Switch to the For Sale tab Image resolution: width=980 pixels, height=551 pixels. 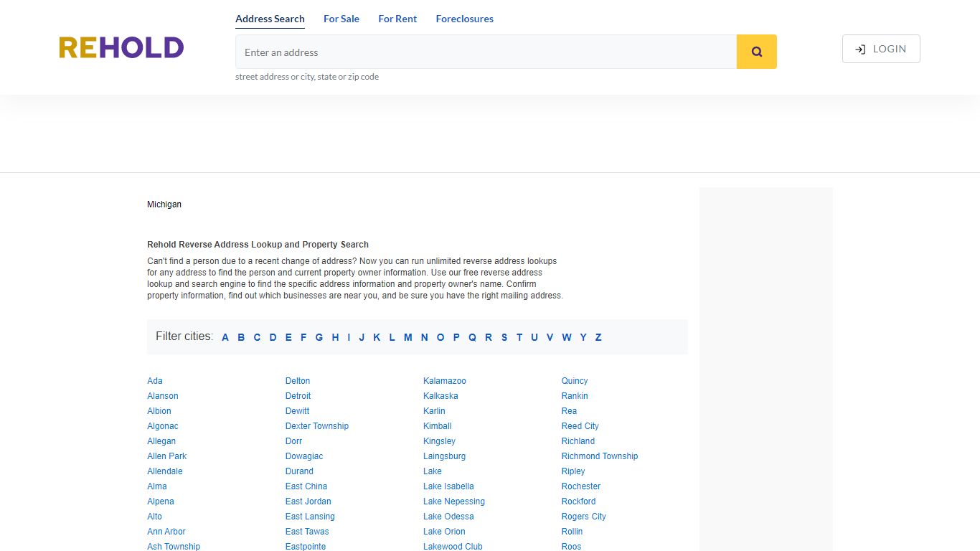pos(341,19)
